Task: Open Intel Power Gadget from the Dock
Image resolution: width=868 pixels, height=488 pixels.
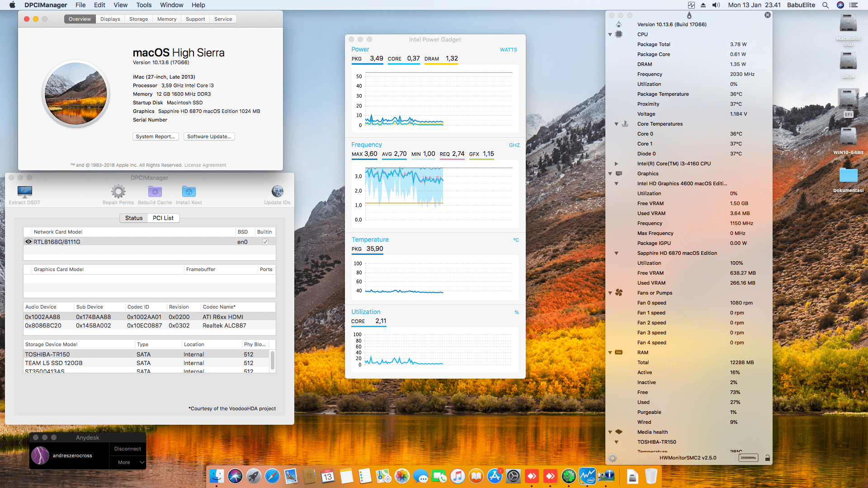Action: pos(587,476)
